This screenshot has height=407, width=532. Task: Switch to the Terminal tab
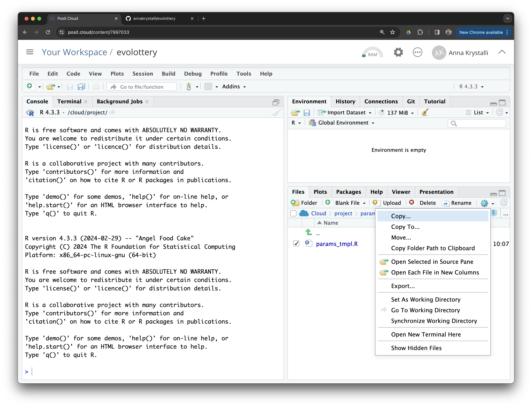pyautogui.click(x=69, y=101)
